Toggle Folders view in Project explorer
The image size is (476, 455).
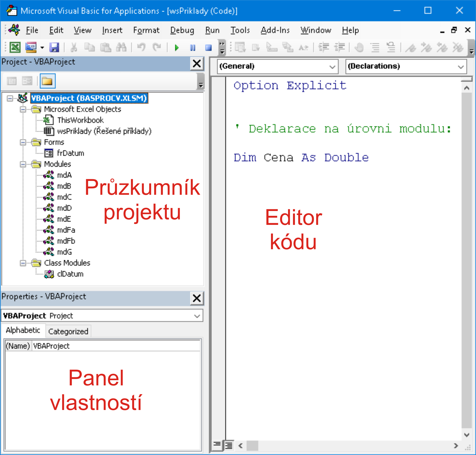(x=47, y=81)
